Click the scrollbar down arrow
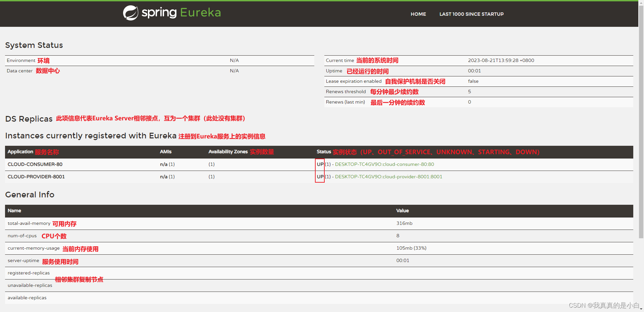The image size is (644, 312). pyautogui.click(x=641, y=309)
